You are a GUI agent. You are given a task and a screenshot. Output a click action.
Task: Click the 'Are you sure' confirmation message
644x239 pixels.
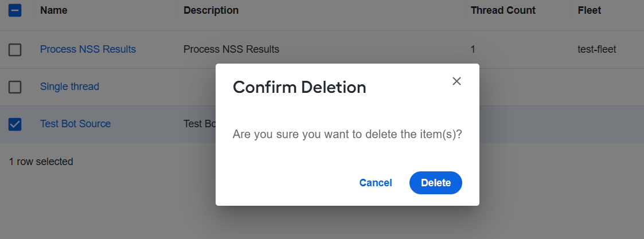click(348, 134)
